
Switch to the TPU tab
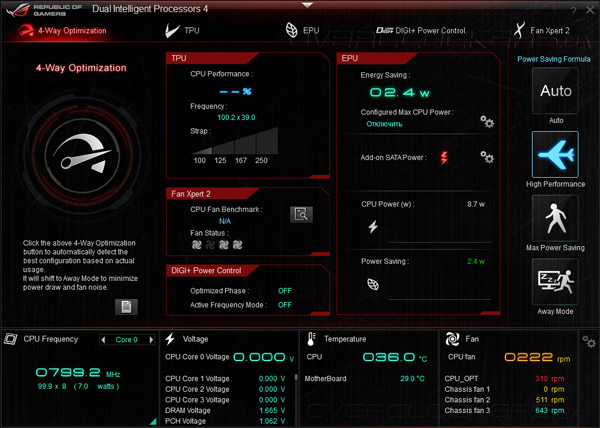click(183, 31)
